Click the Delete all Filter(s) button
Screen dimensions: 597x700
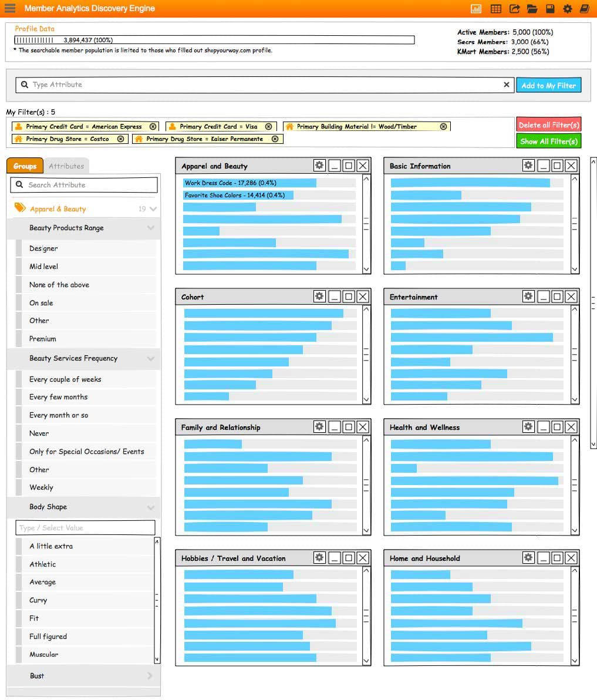coord(548,125)
